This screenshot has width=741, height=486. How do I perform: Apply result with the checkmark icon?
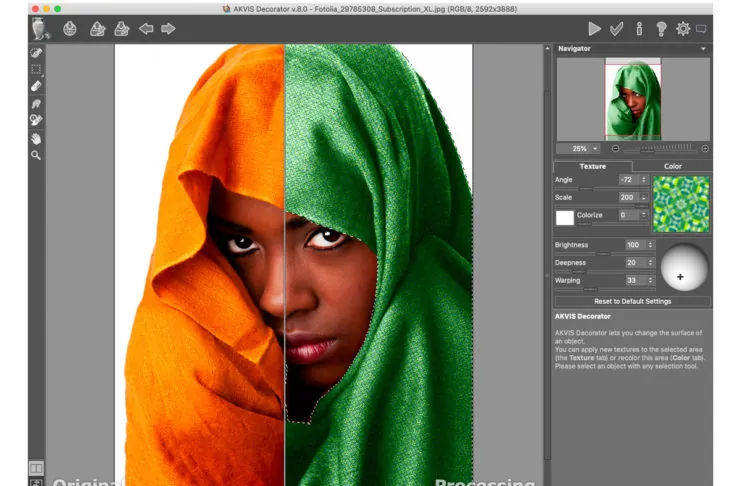[x=616, y=29]
